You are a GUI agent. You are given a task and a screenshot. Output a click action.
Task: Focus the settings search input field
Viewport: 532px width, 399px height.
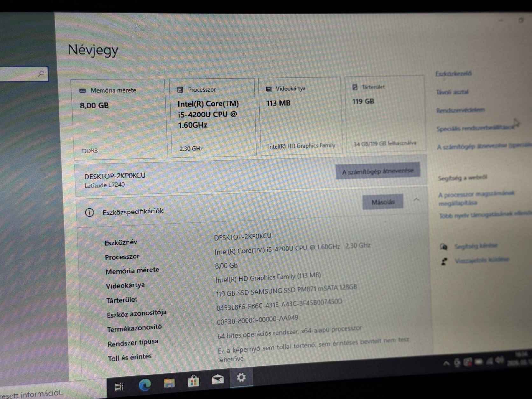pos(24,74)
